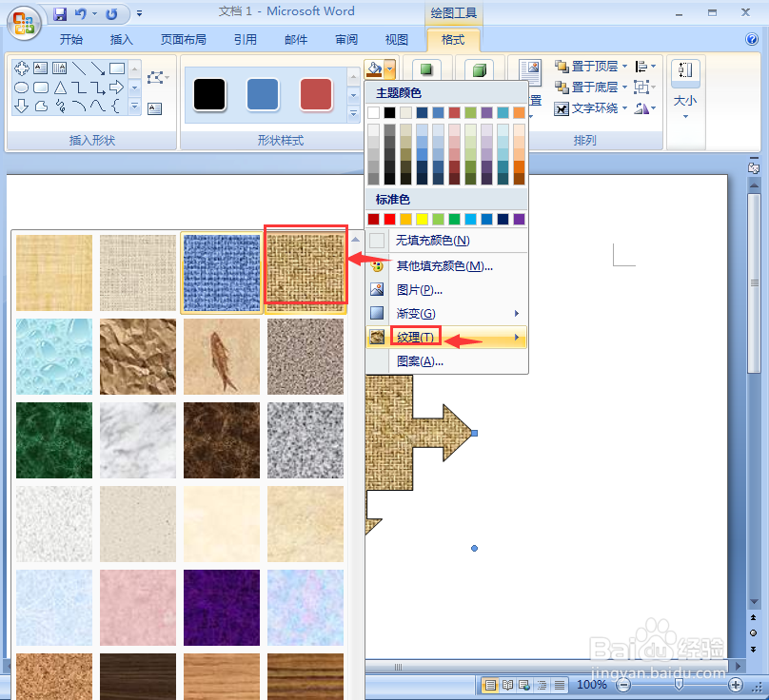The image size is (769, 700).
Task: Open the undo history dropdown arrow
Action: [94, 13]
